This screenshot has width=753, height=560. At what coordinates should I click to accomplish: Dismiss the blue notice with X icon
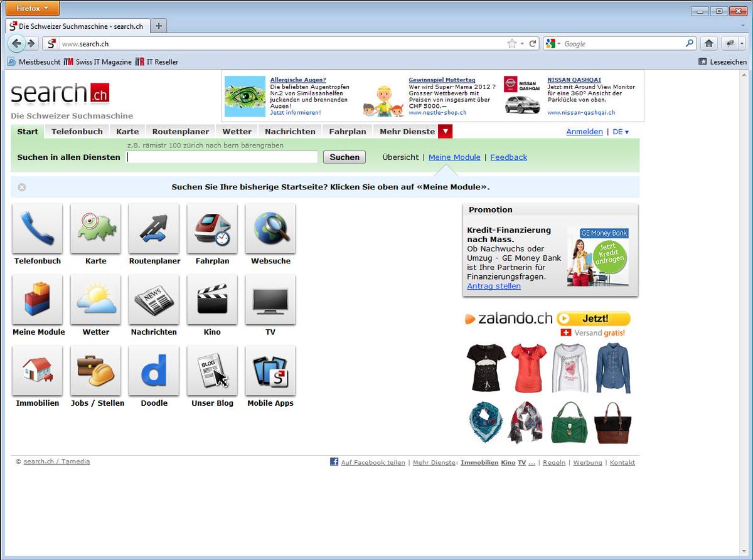coord(22,187)
